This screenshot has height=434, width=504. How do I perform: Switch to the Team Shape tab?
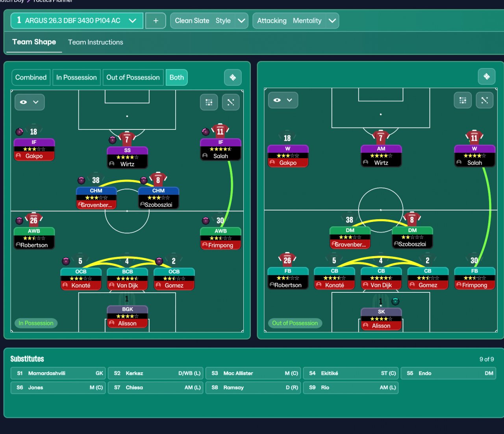[x=34, y=42]
